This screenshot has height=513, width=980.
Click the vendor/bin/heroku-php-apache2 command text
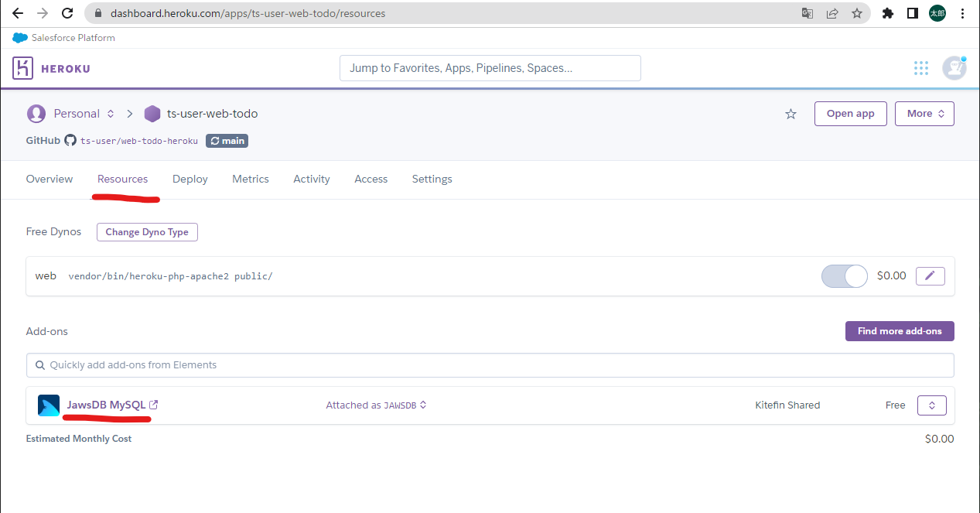click(170, 276)
